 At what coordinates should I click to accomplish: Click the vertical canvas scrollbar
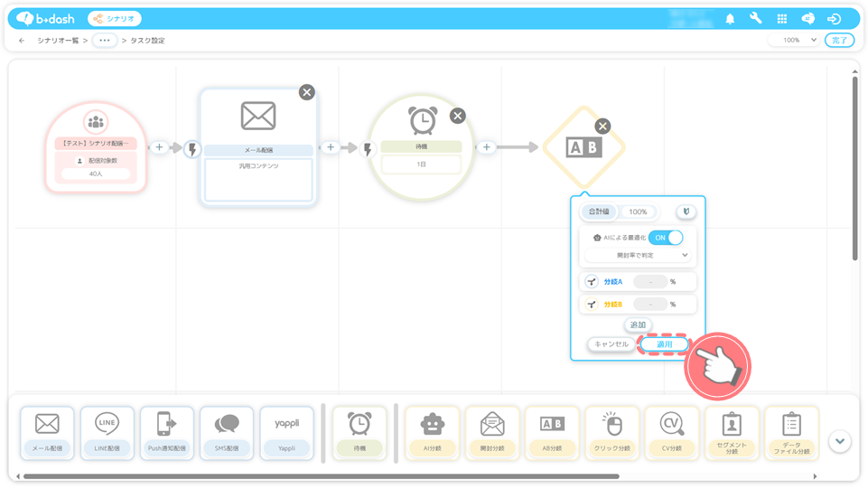click(854, 167)
